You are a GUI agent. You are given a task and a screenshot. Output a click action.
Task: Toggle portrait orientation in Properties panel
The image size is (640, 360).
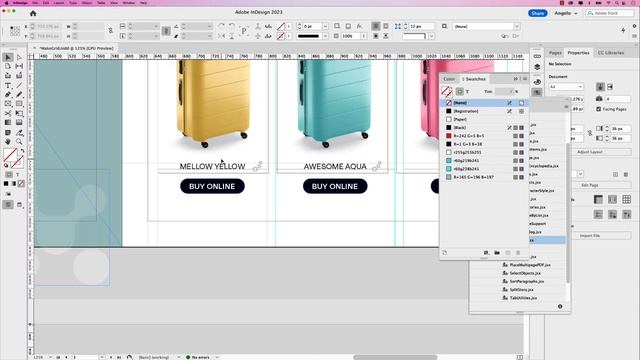coord(600,87)
